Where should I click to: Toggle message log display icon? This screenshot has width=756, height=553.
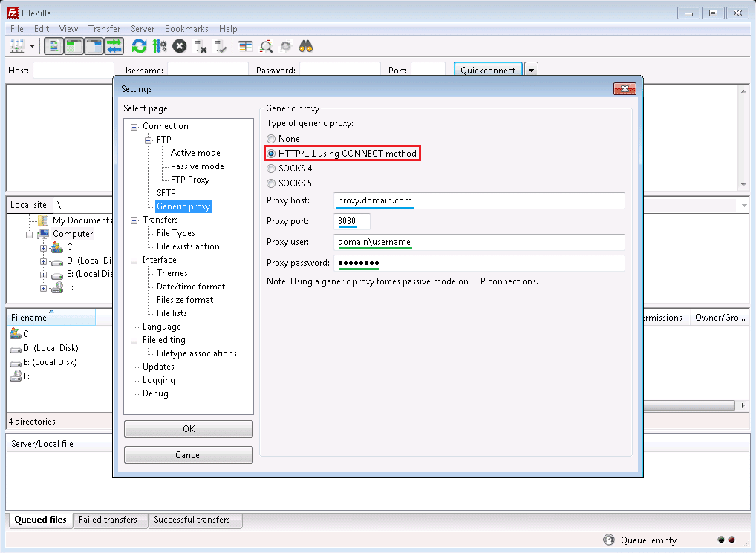point(53,46)
